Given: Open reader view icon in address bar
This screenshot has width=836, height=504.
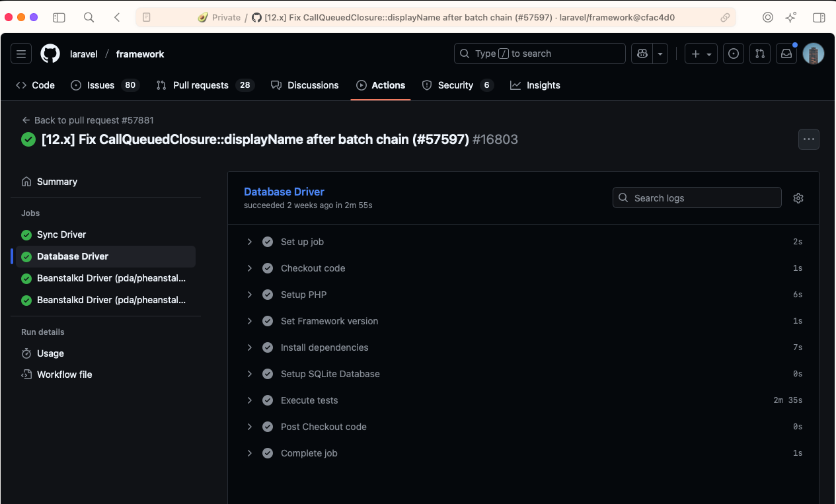Looking at the screenshot, I should (147, 18).
